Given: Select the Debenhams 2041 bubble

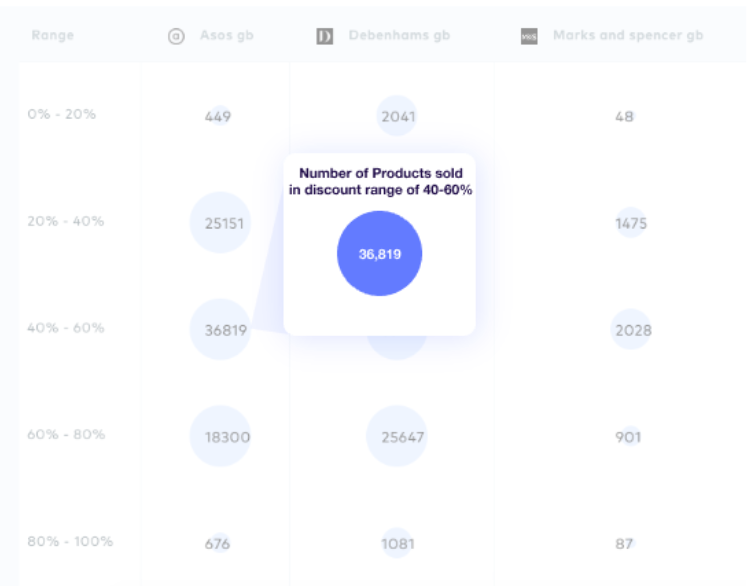Looking at the screenshot, I should (397, 116).
